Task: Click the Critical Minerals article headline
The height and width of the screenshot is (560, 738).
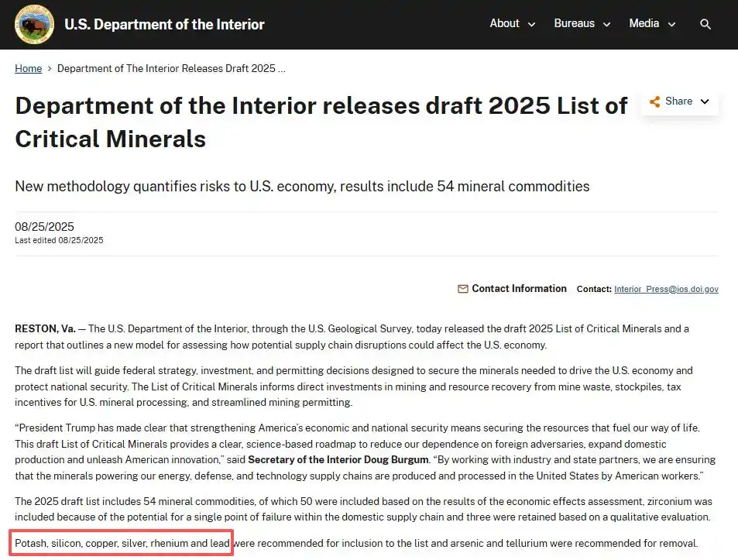Action: point(321,122)
